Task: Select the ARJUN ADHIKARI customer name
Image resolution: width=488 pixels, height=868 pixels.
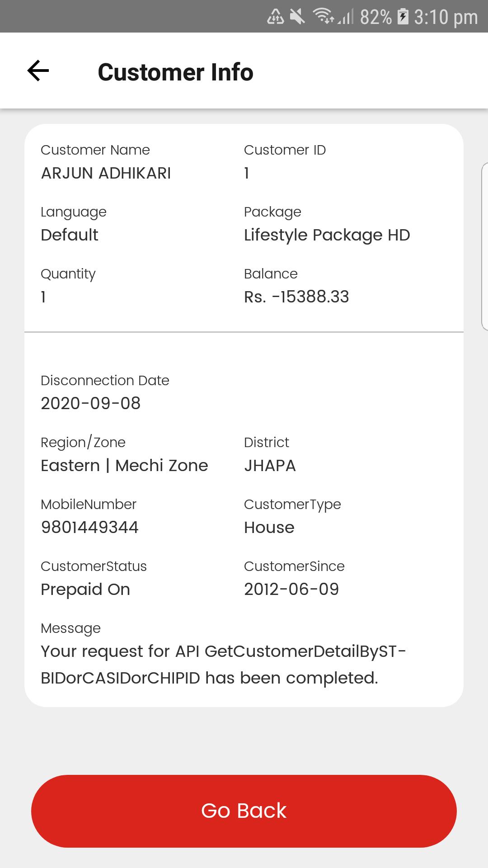Action: (106, 173)
